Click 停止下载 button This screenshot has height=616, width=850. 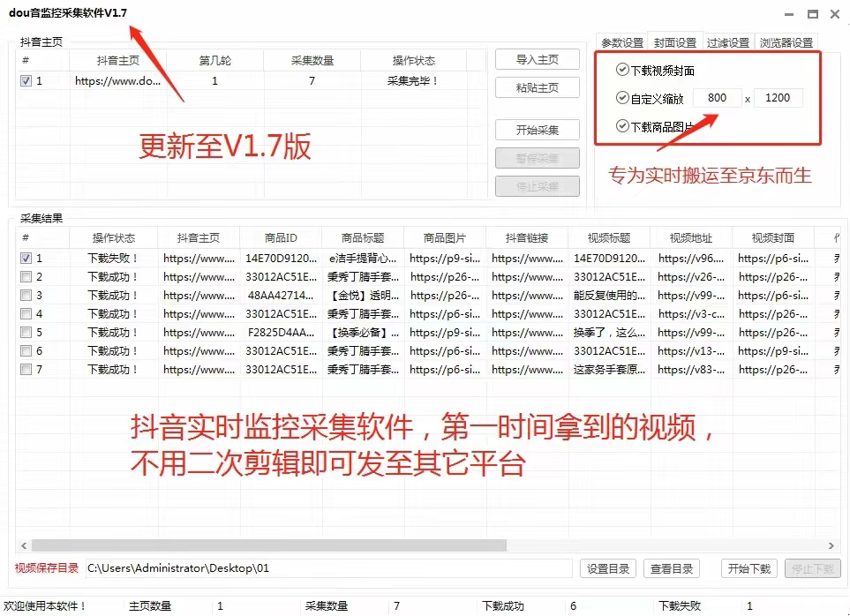[x=813, y=568]
